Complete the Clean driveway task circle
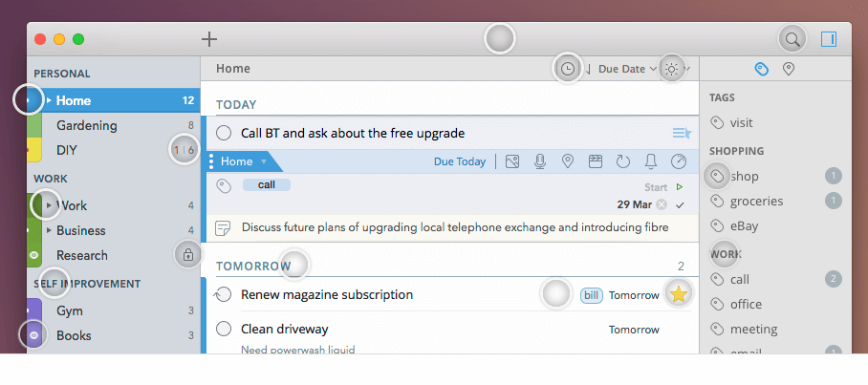The image size is (868, 385). (x=224, y=329)
